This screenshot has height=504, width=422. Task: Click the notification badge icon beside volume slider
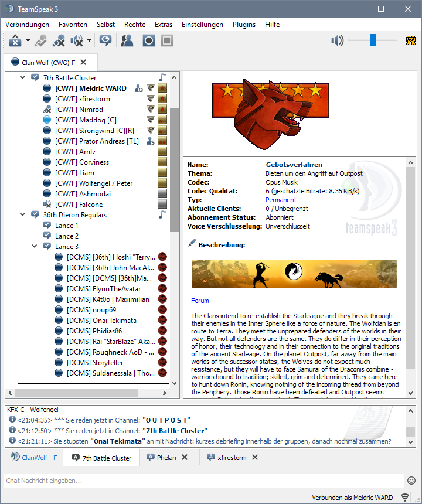coord(411,40)
